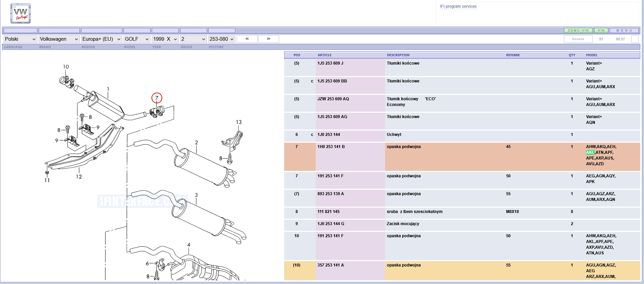Viewport: 644px width, 284px height.
Task: Select article 1J5 253 609 AG
Action: [332, 117]
